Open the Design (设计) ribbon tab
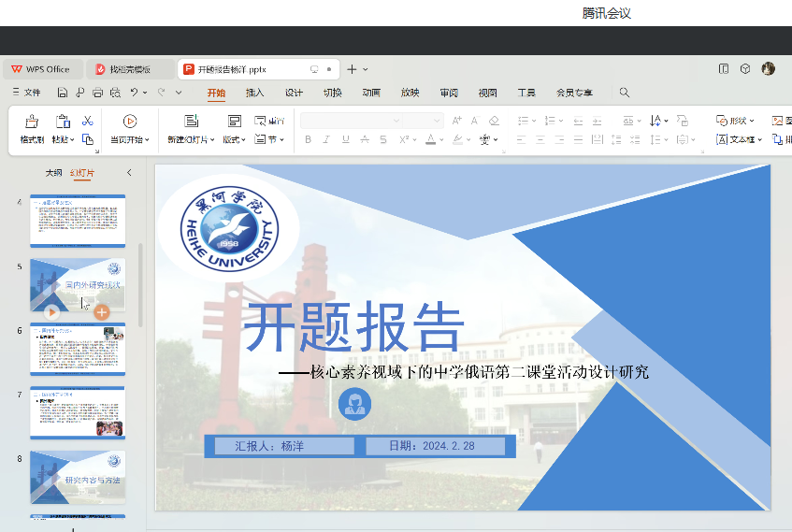Screen dimensions: 792x532 click(x=294, y=93)
